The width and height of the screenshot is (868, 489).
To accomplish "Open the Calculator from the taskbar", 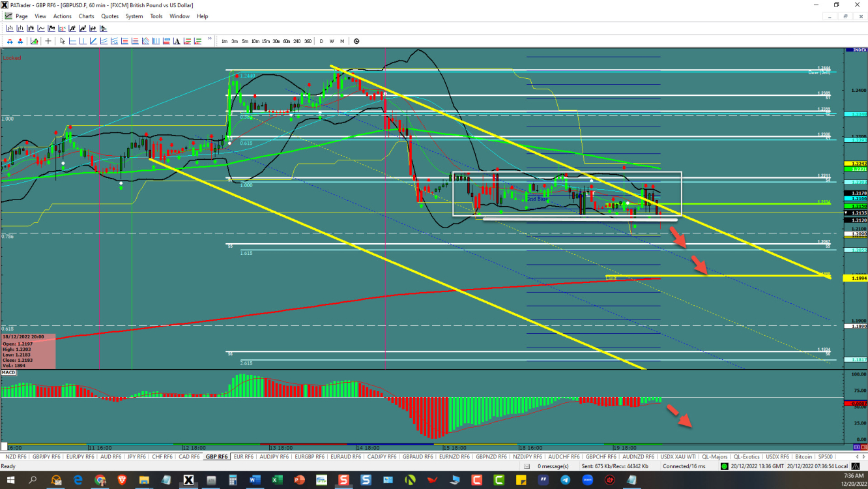I will click(x=233, y=480).
